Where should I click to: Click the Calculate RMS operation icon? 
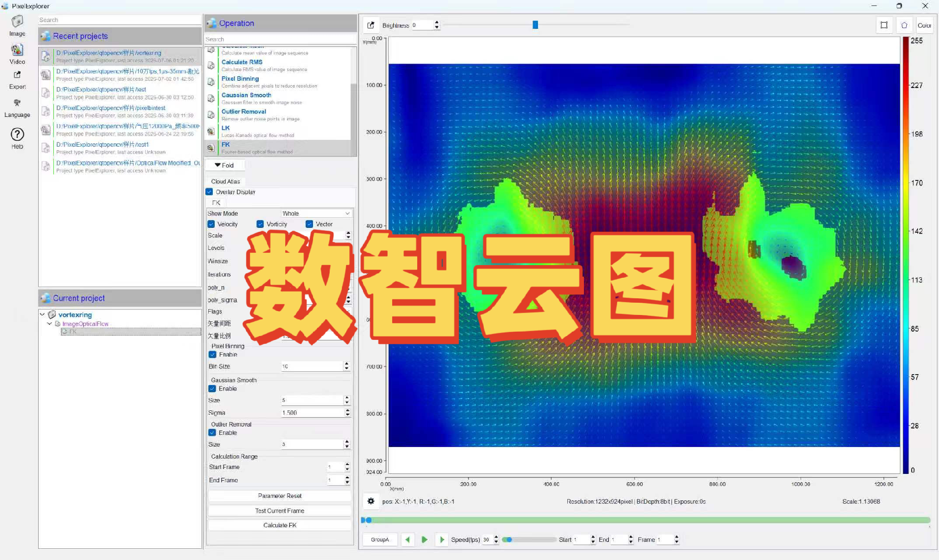pos(211,65)
